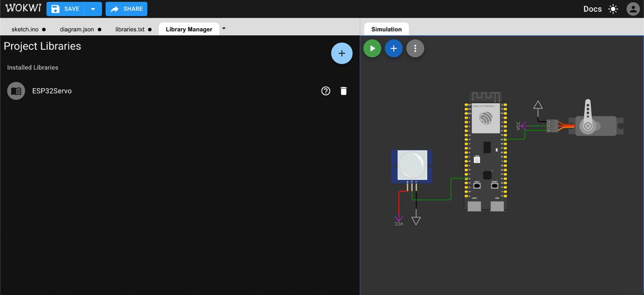Open the user account profile icon
This screenshot has height=295, width=644.
(x=632, y=9)
